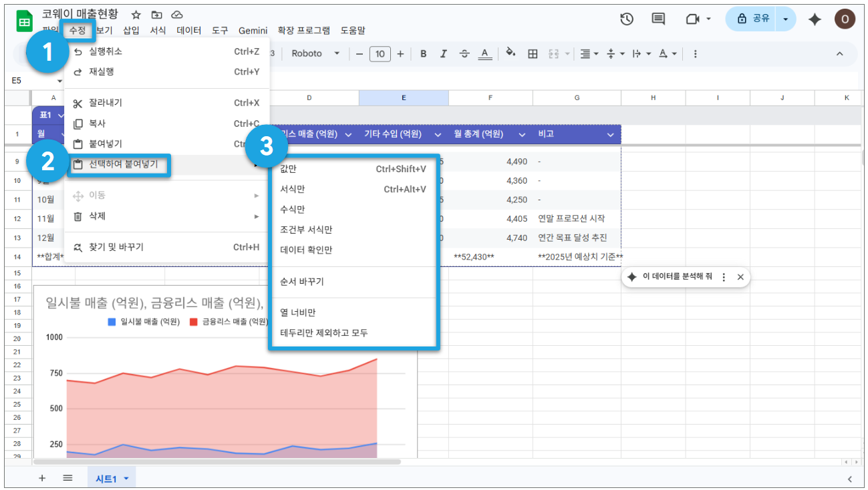The image size is (868, 490).
Task: Star the 코웨이 매출현황 document
Action: 136,14
